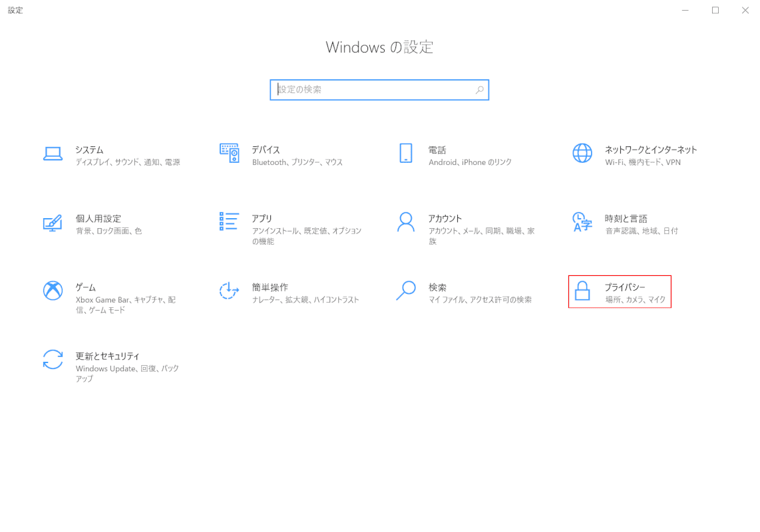Click the magnifier icon inside search box
760x532 pixels.
[479, 90]
